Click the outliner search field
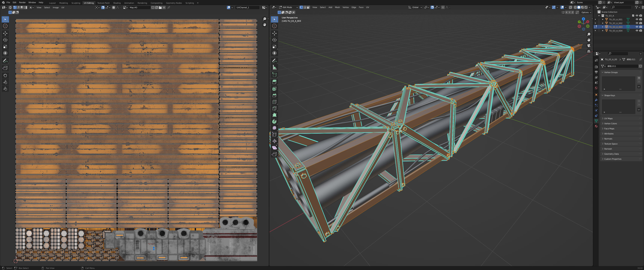Image resolution: width=644 pixels, height=270 pixels. [x=621, y=7]
